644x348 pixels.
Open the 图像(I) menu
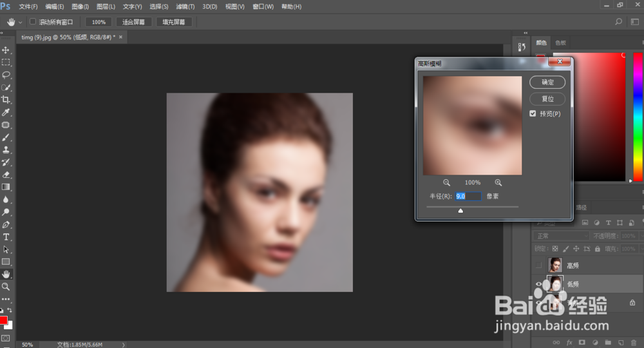80,6
